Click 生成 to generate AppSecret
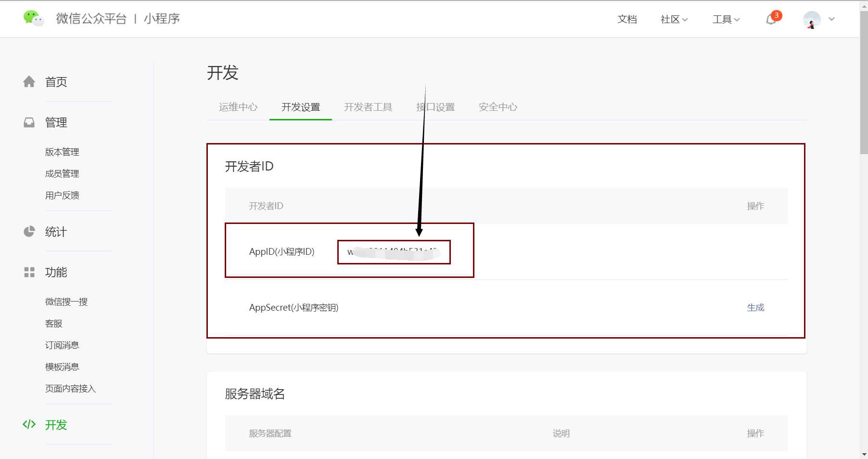The image size is (868, 459). (755, 307)
